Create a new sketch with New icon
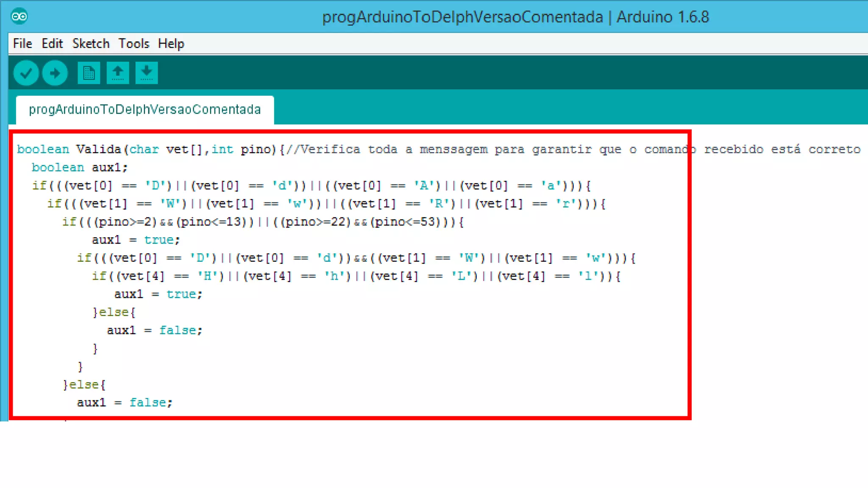The image size is (868, 488). (89, 73)
